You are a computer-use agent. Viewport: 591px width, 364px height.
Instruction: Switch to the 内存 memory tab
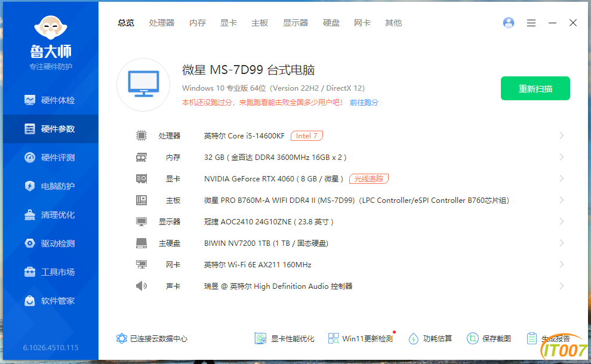pyautogui.click(x=198, y=23)
